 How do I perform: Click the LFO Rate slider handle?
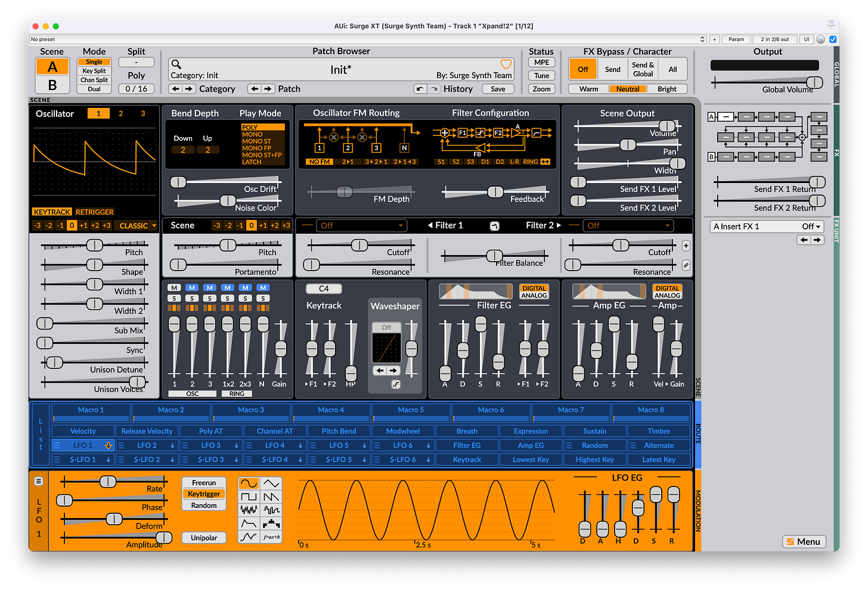[108, 481]
